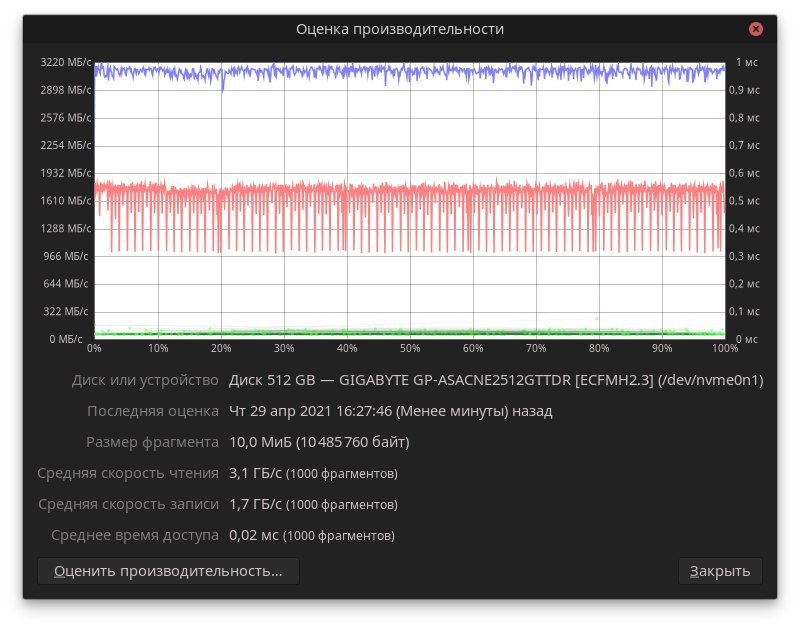Click the "Закрыть" button
This screenshot has width=800, height=630.
coord(720,571)
